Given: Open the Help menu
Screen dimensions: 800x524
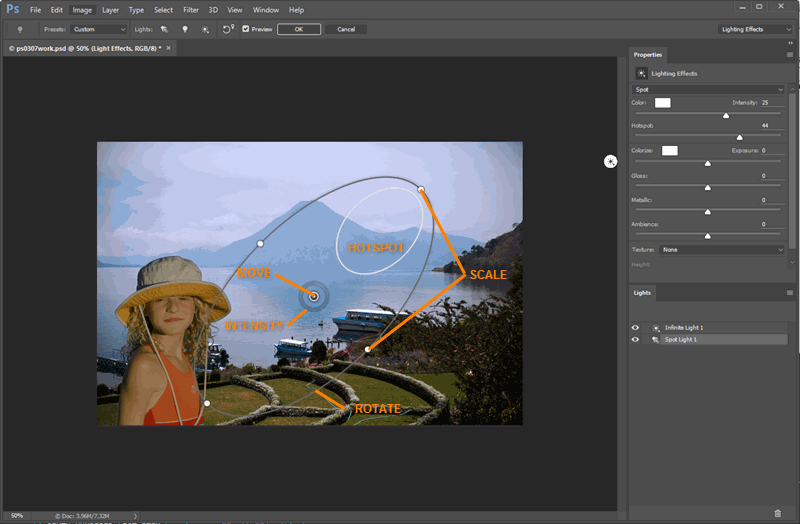Looking at the screenshot, I should [x=296, y=10].
